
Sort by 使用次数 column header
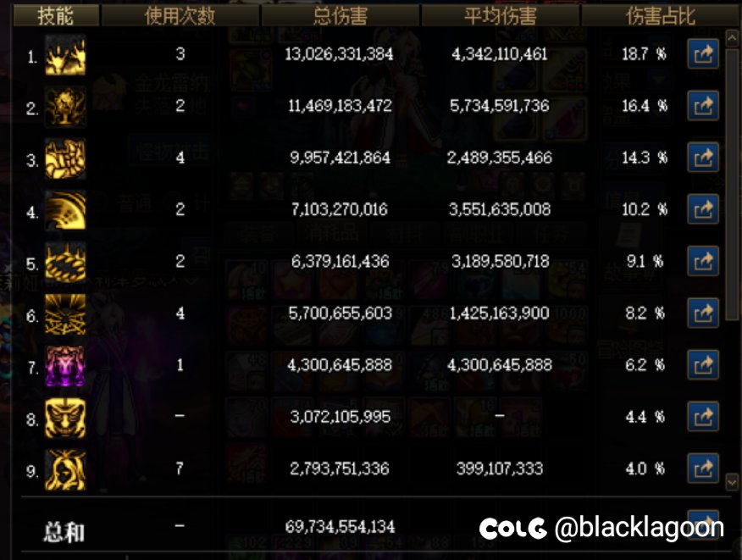click(180, 15)
